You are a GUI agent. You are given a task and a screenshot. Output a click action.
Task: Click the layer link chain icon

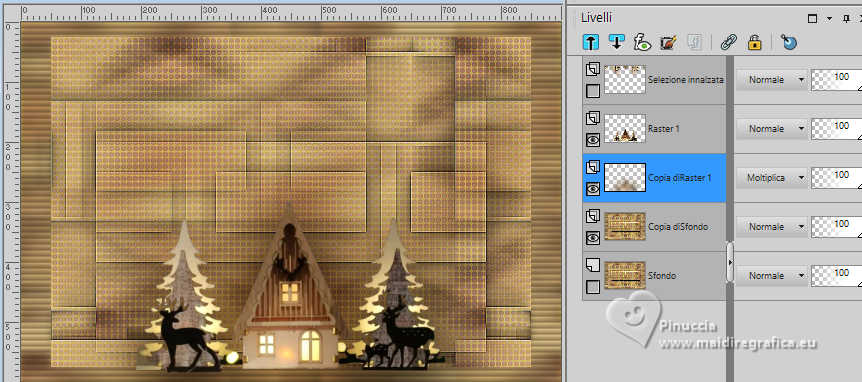(x=729, y=42)
